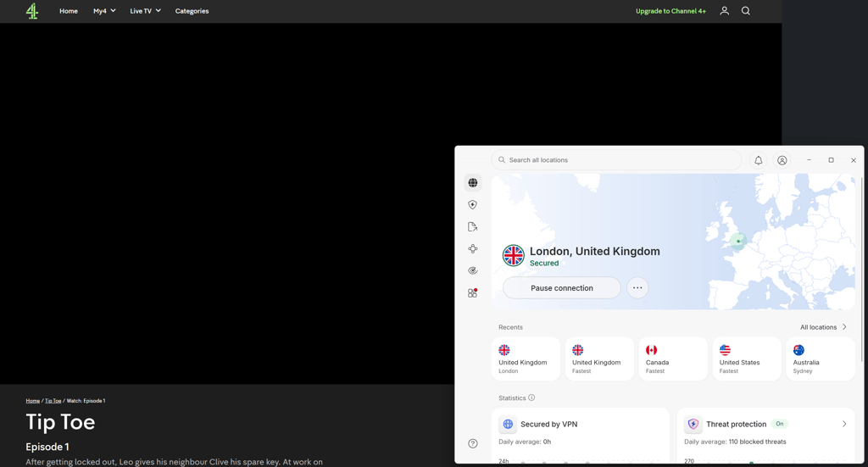Click the Daily average 0h text
Screen dimensions: 868x467
pyautogui.click(x=525, y=442)
